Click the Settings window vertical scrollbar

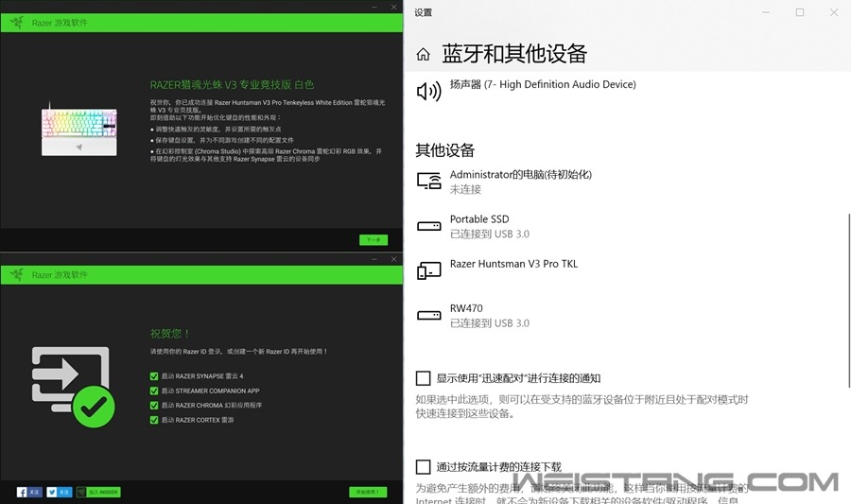point(848,300)
